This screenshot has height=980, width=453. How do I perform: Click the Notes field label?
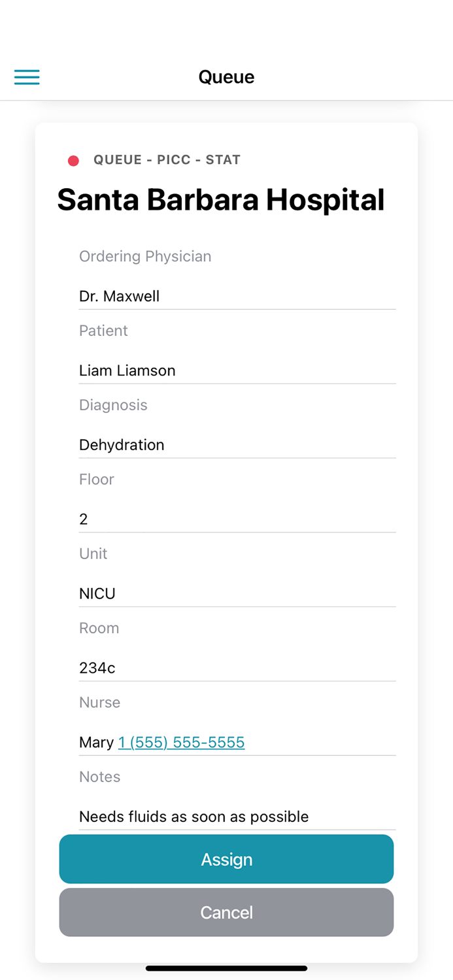tap(99, 777)
